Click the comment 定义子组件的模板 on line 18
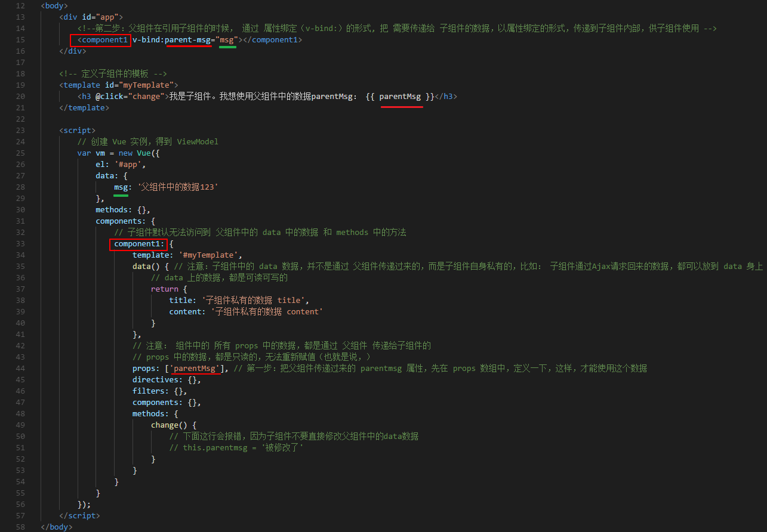Screen dimensions: 767x532 point(113,74)
